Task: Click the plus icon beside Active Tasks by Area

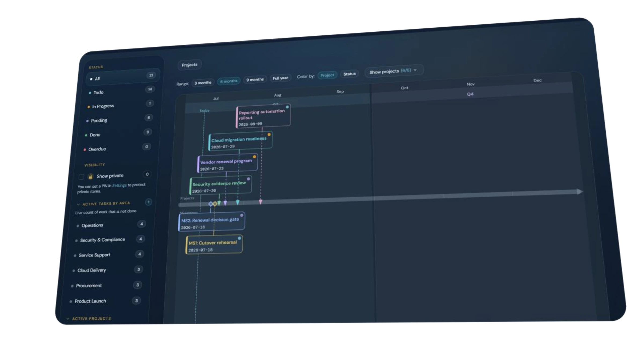Action: 148,202
